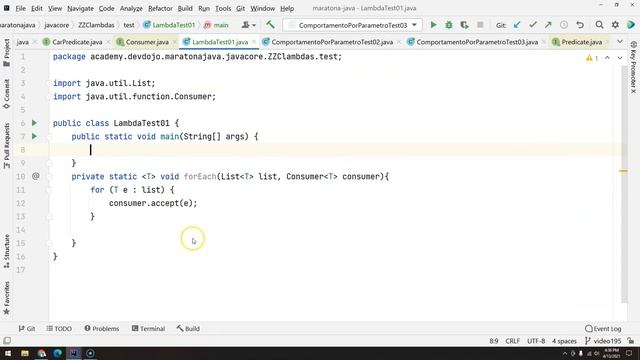This screenshot has width=640, height=360.
Task: Go to next highlighted problem arrow
Action: [620, 58]
